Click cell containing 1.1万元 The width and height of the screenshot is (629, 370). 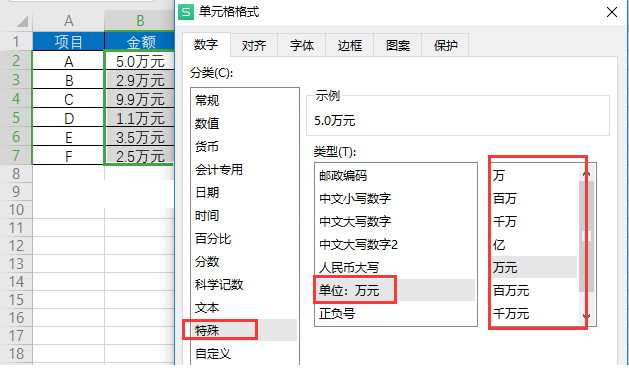pos(140,118)
